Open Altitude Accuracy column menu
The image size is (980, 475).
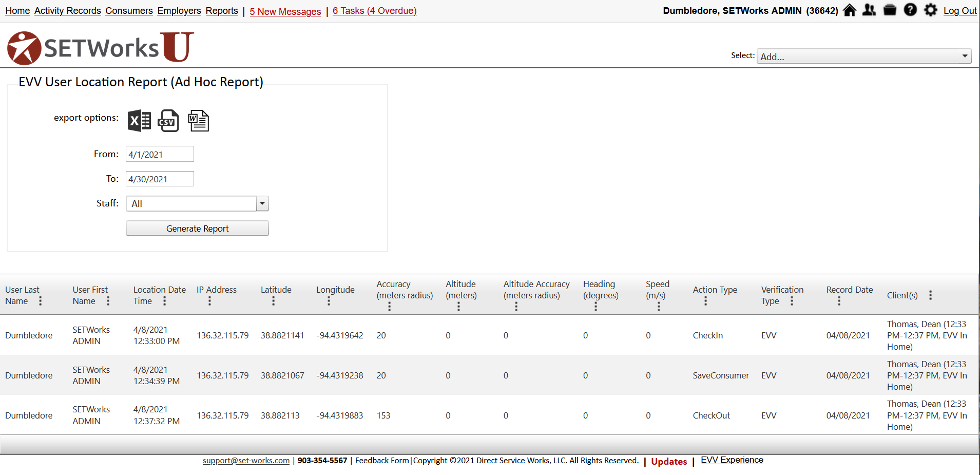pos(516,307)
